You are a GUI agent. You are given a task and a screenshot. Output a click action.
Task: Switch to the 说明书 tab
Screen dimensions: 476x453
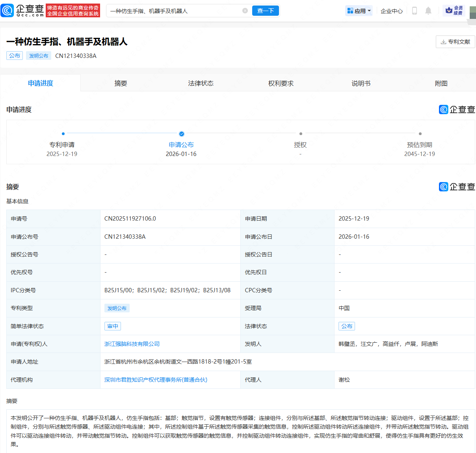(x=361, y=83)
